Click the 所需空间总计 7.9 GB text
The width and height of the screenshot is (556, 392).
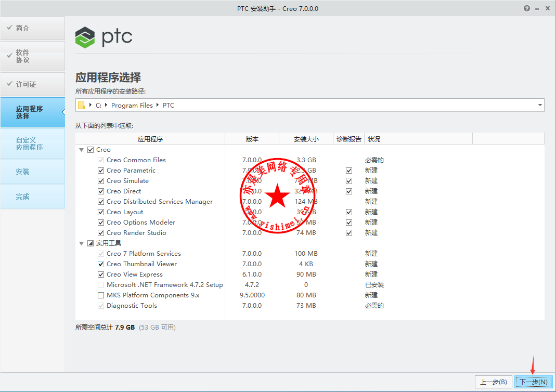click(x=105, y=328)
